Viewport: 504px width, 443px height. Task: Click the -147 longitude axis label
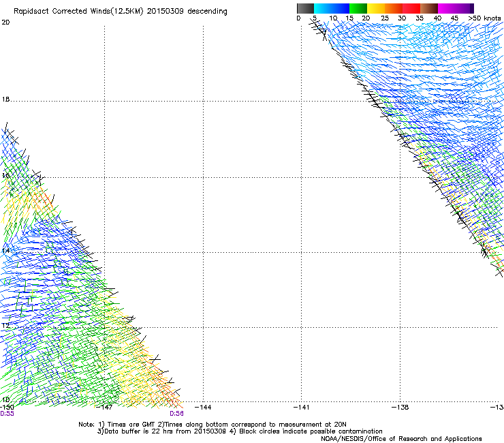tap(104, 408)
